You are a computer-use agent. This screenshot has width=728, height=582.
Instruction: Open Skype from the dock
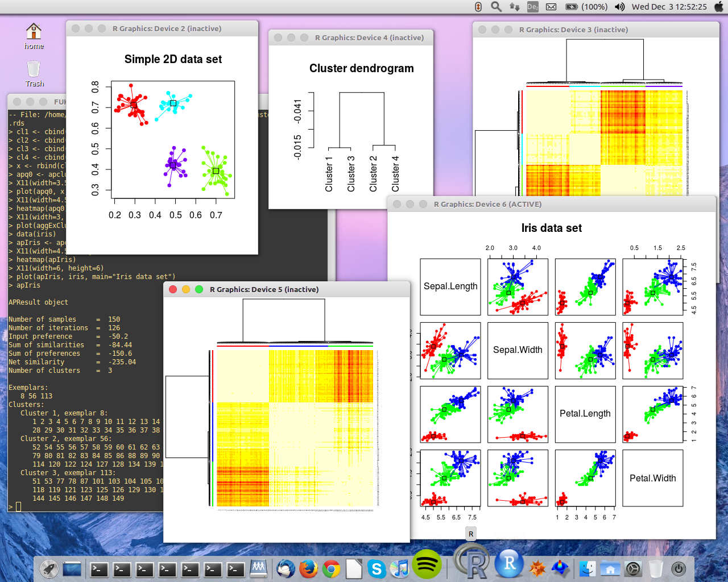376,568
